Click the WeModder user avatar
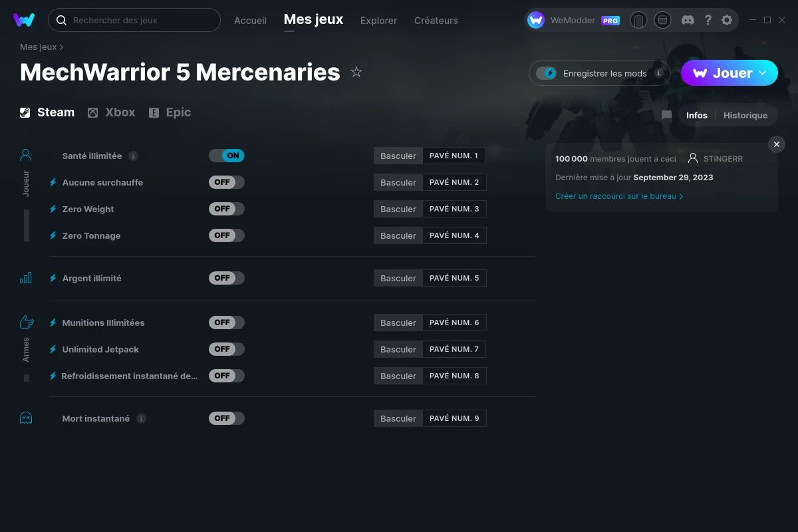This screenshot has width=798, height=532. click(536, 20)
